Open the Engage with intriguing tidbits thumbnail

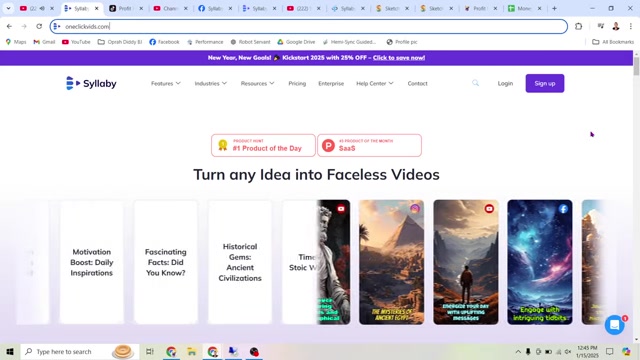pos(540,262)
